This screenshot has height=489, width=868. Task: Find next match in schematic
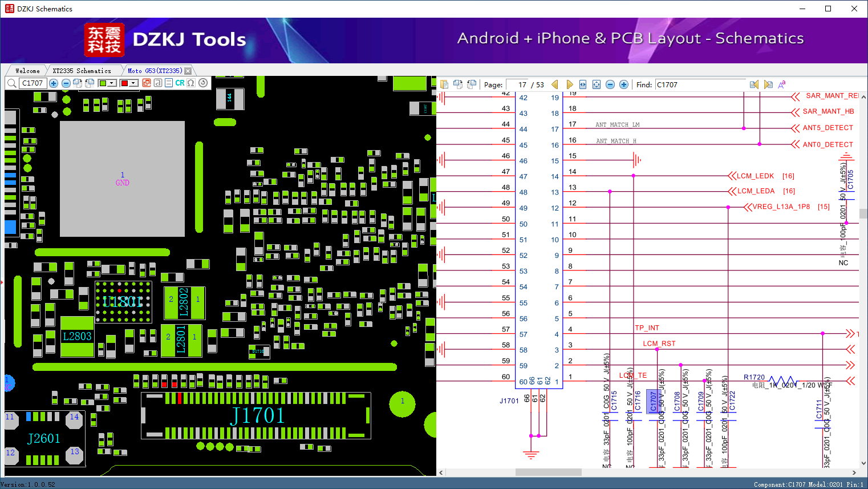coord(768,84)
